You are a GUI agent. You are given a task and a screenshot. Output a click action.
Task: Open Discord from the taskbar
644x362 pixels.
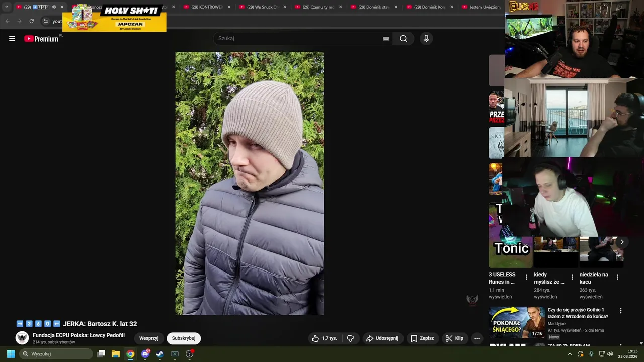click(x=145, y=354)
